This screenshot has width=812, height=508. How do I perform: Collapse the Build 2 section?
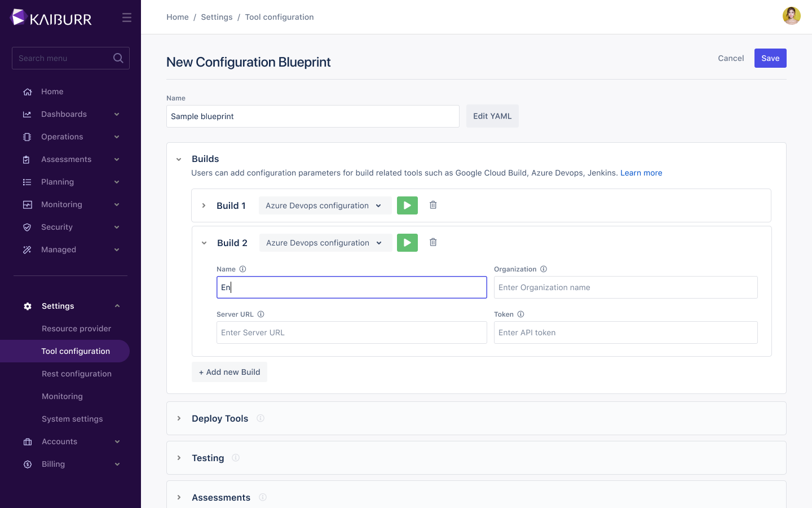(204, 243)
